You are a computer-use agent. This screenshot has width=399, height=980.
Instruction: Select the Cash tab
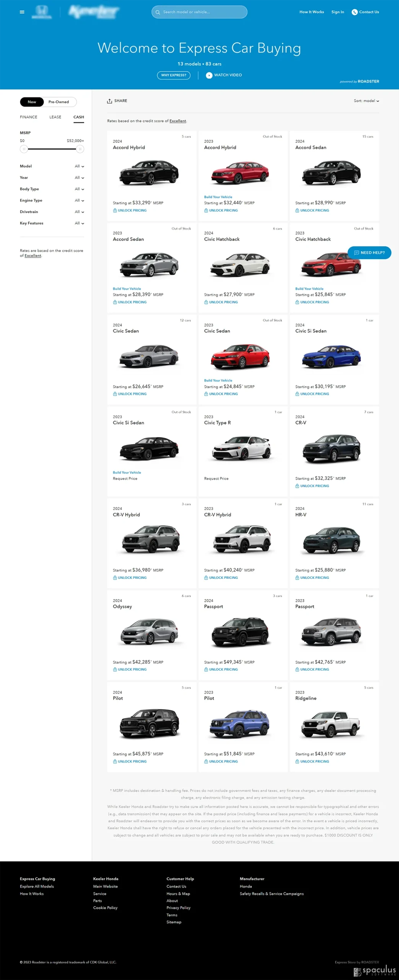tap(79, 117)
